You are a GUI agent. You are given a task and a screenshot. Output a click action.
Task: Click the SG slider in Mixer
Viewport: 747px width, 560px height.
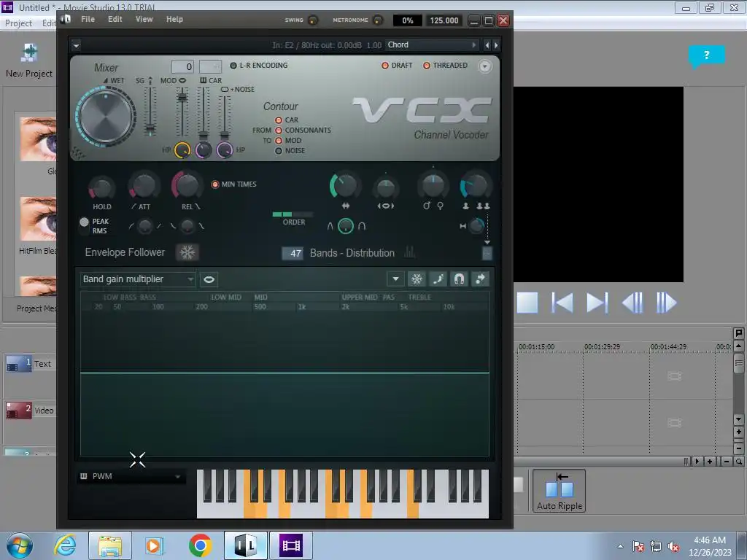click(x=150, y=111)
